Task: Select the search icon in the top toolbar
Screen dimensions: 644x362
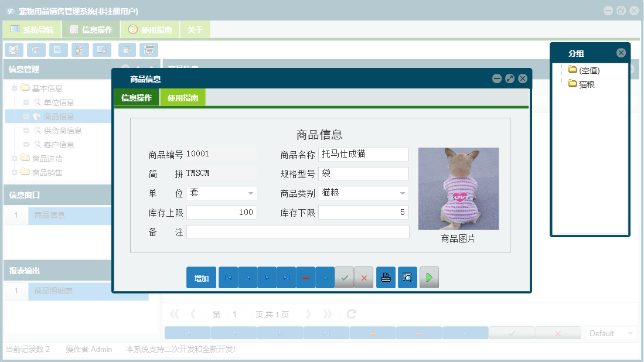Action: pos(13,50)
